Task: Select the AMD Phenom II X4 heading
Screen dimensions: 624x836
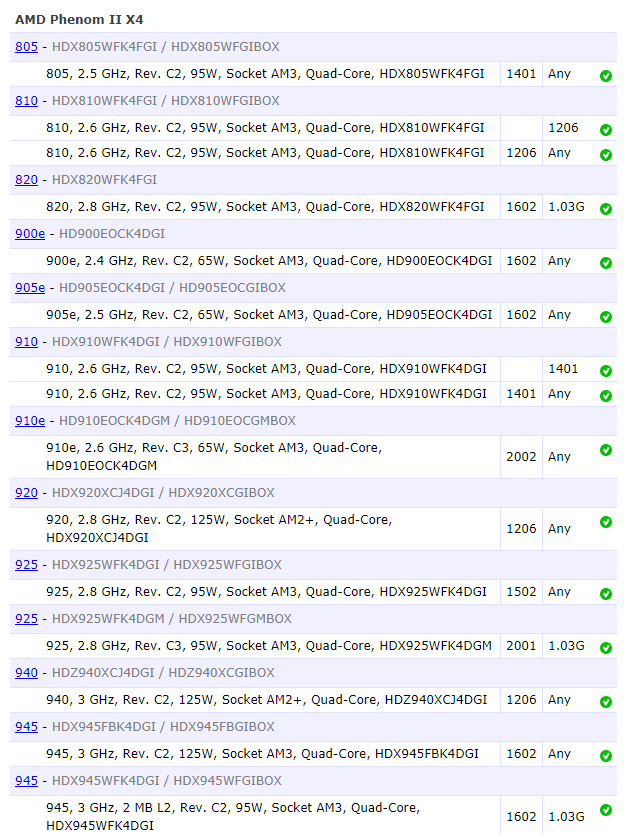Action: pyautogui.click(x=79, y=20)
